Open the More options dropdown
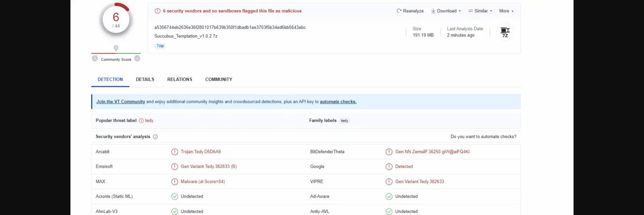Screen dimensions: 644x215 506,11
